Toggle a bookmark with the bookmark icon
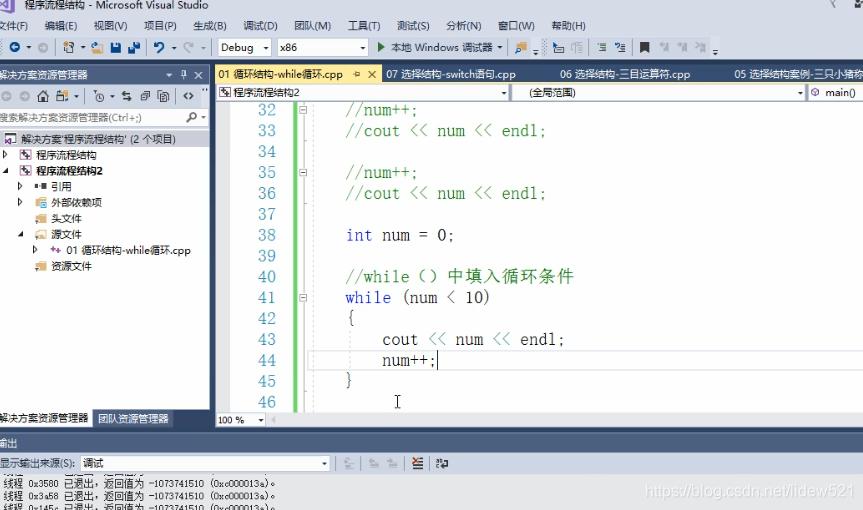The height and width of the screenshot is (510, 863). tap(644, 48)
